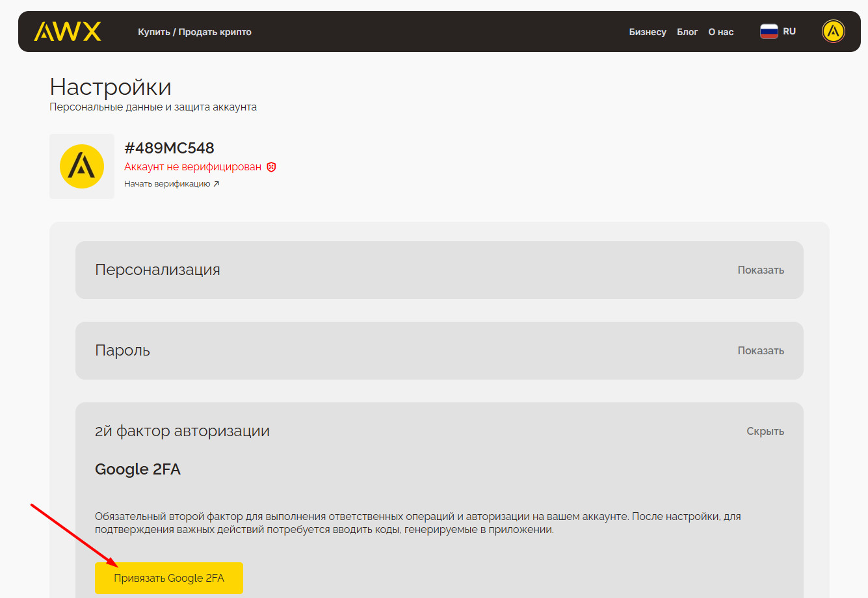Click the large yellow account avatar image
This screenshot has width=868, height=598.
tap(82, 166)
